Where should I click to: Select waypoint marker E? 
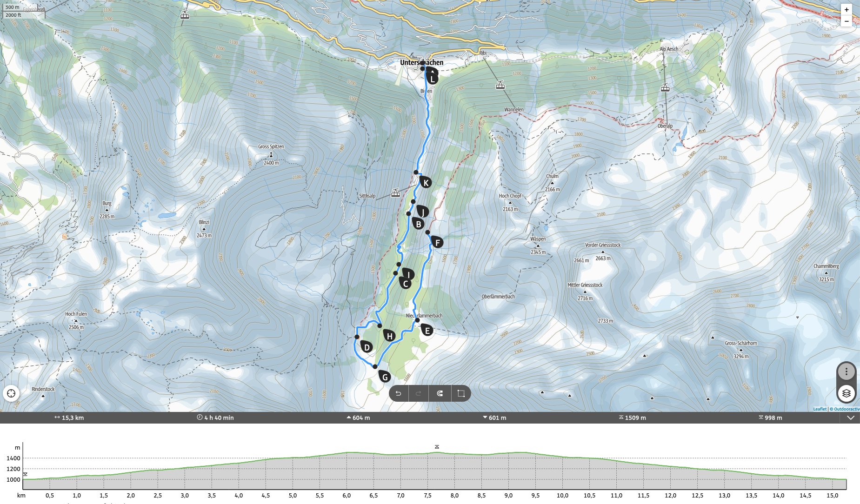point(427,330)
